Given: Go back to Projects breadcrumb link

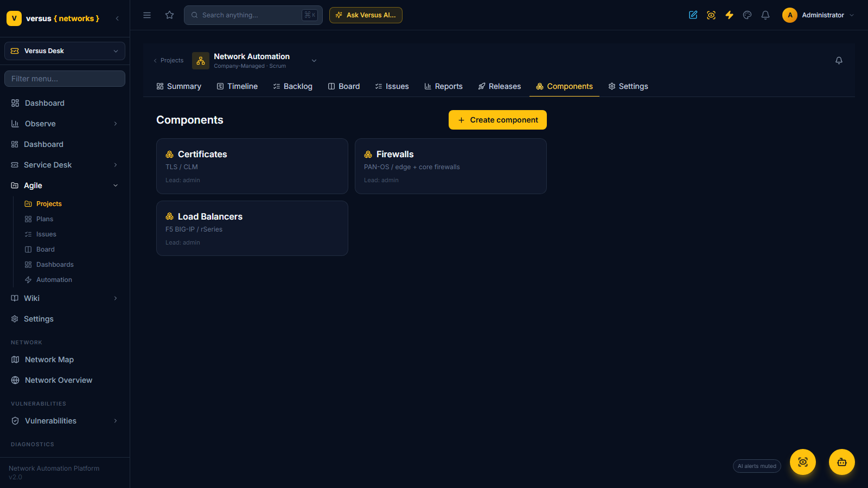Looking at the screenshot, I should (168, 61).
